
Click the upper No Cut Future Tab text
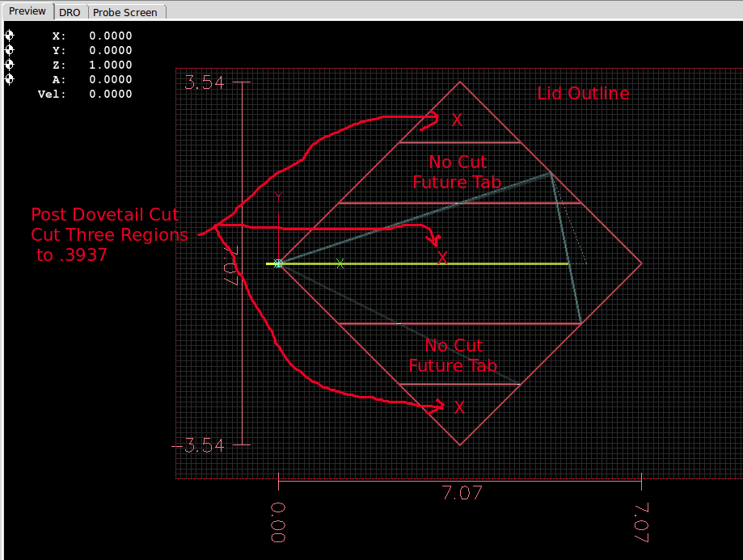pos(458,173)
